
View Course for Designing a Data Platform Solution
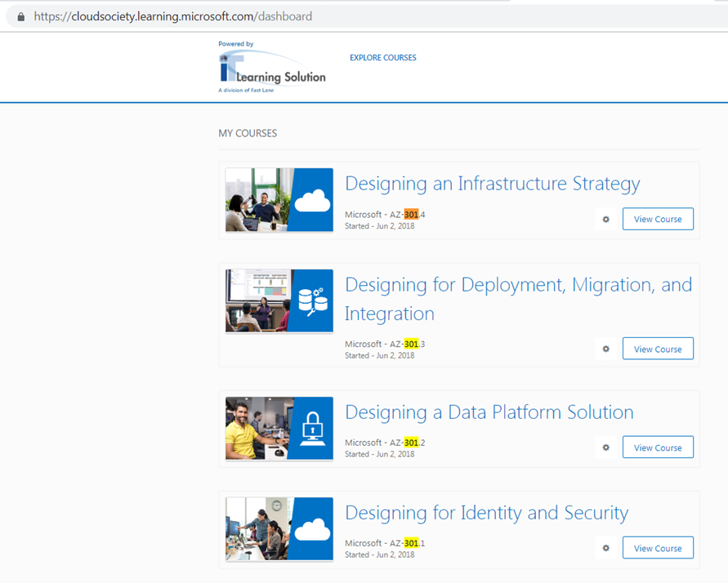tap(658, 447)
